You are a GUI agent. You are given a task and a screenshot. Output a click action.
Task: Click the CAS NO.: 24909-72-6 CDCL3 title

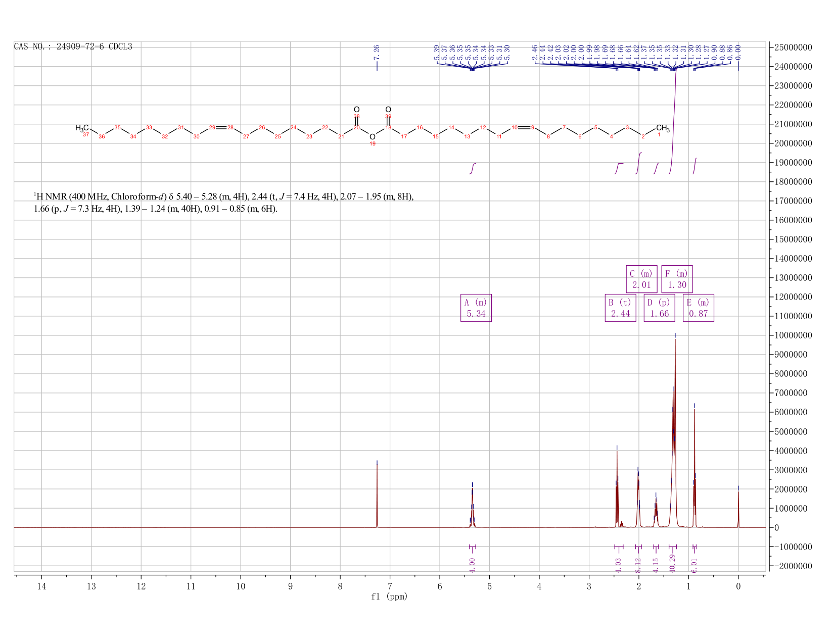pos(73,46)
